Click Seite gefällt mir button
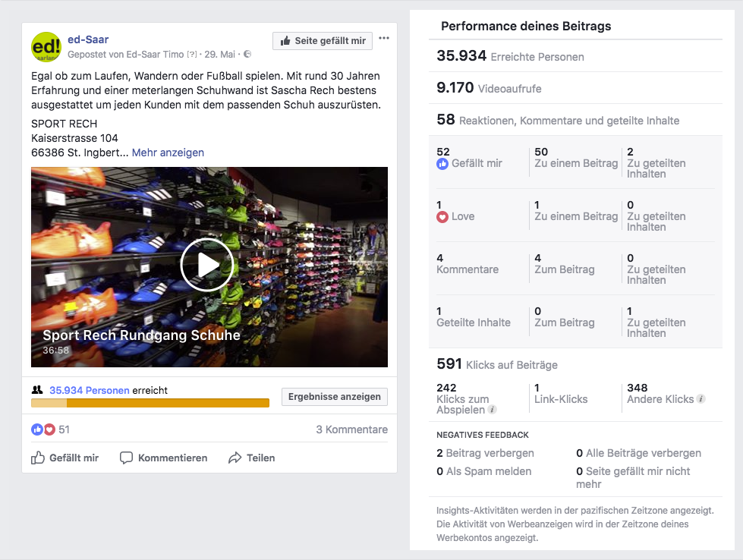743x560 pixels. tap(323, 41)
